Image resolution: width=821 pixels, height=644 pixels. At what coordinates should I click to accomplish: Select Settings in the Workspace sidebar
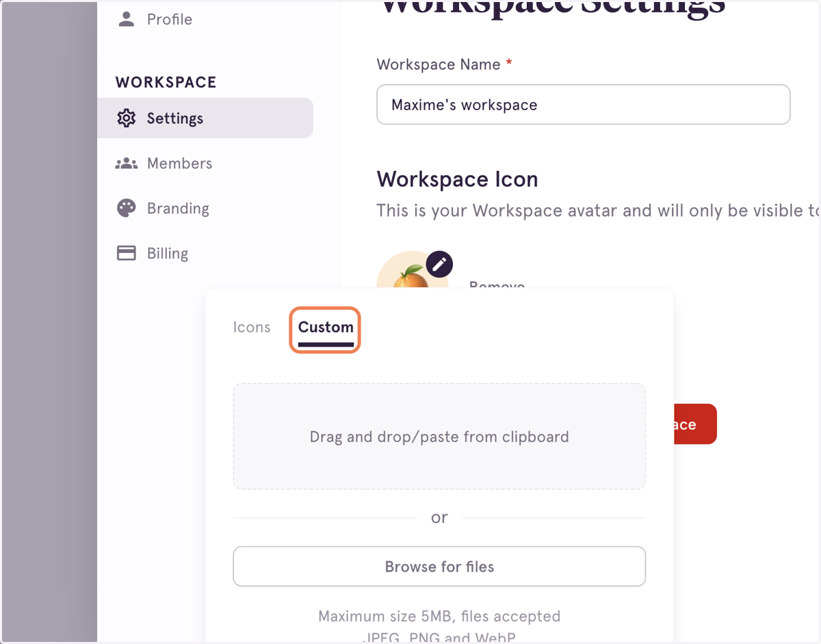coord(205,118)
